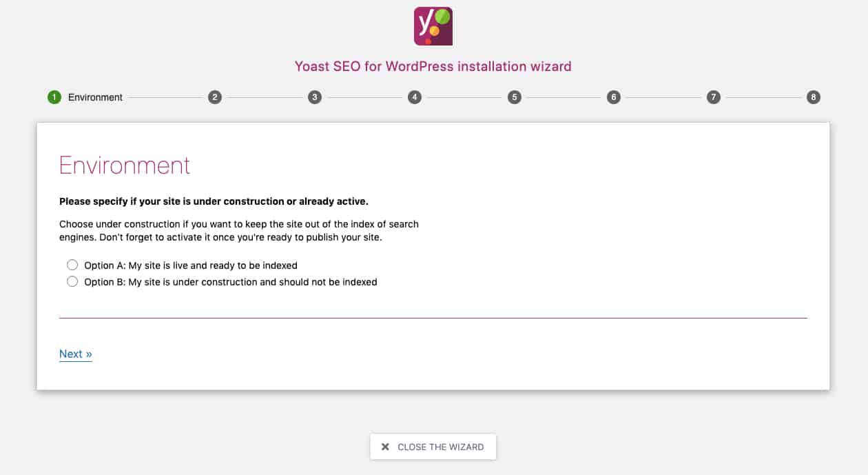This screenshot has height=475, width=868.
Task: Click the Yoast SEO installation wizard title
Action: 433,66
